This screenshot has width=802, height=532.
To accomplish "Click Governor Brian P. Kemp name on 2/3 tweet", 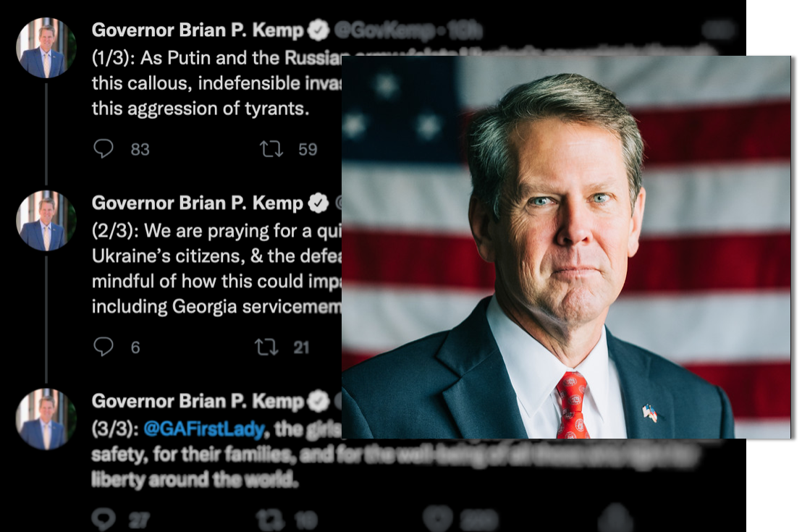I will pyautogui.click(x=198, y=203).
